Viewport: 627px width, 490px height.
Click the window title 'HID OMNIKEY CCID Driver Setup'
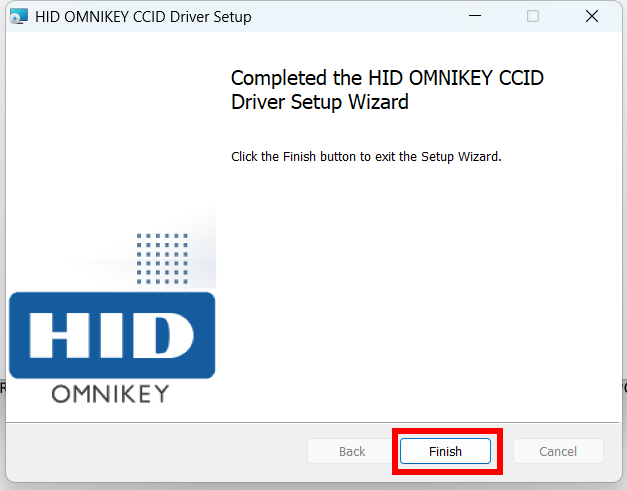click(143, 17)
